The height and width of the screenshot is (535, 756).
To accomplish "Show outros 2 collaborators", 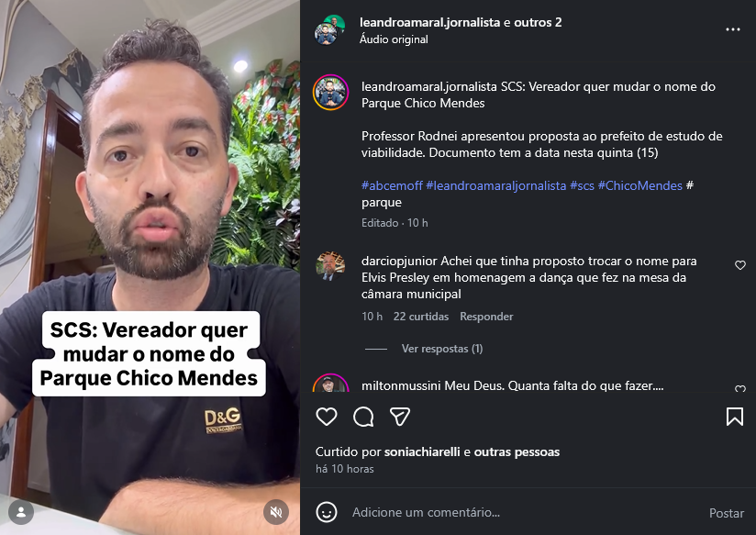I will coord(538,22).
